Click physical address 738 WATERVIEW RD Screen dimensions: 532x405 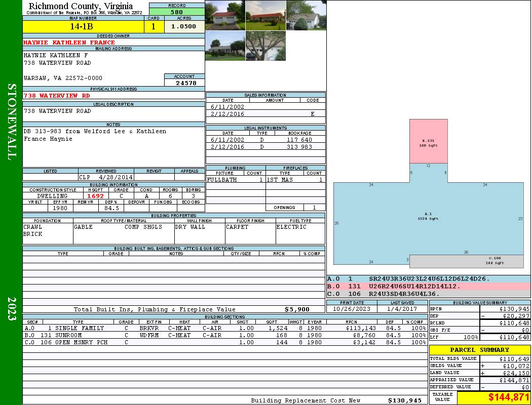(57, 96)
